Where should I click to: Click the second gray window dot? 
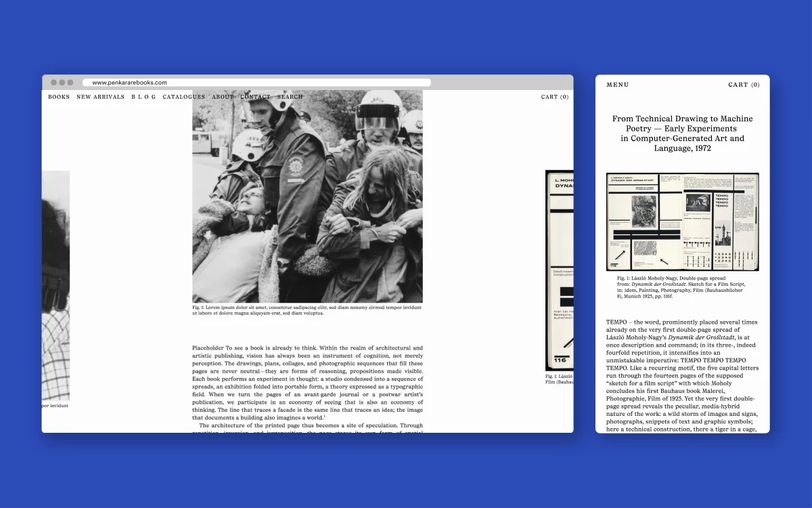click(x=62, y=83)
